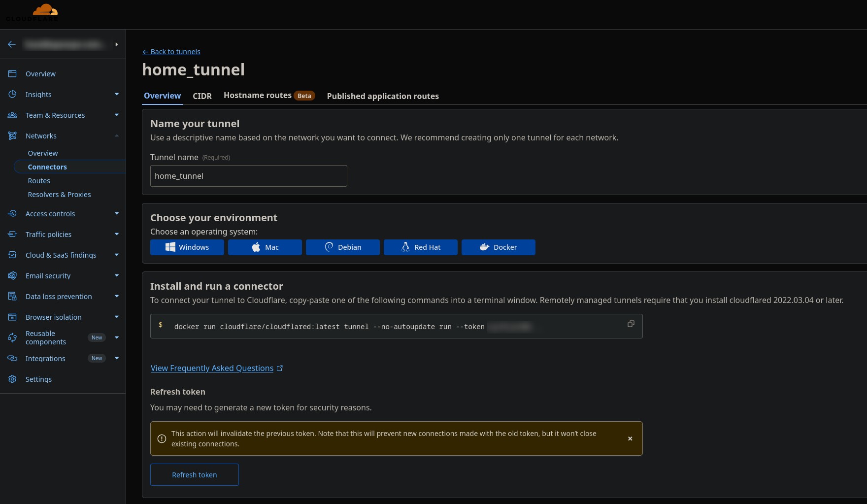Click the docker run command text

pyautogui.click(x=329, y=327)
